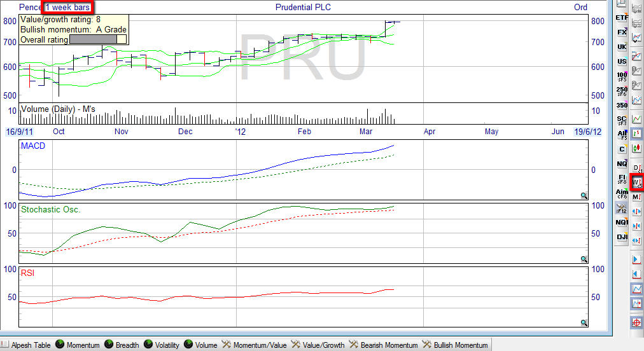This screenshot has height=351, width=644.
Task: Click the chart overlay icon with checkmark
Action: [x=636, y=38]
